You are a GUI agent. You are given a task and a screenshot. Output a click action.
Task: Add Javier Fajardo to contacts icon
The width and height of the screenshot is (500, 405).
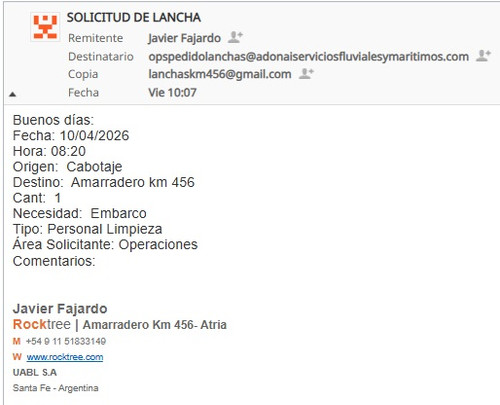tap(235, 37)
